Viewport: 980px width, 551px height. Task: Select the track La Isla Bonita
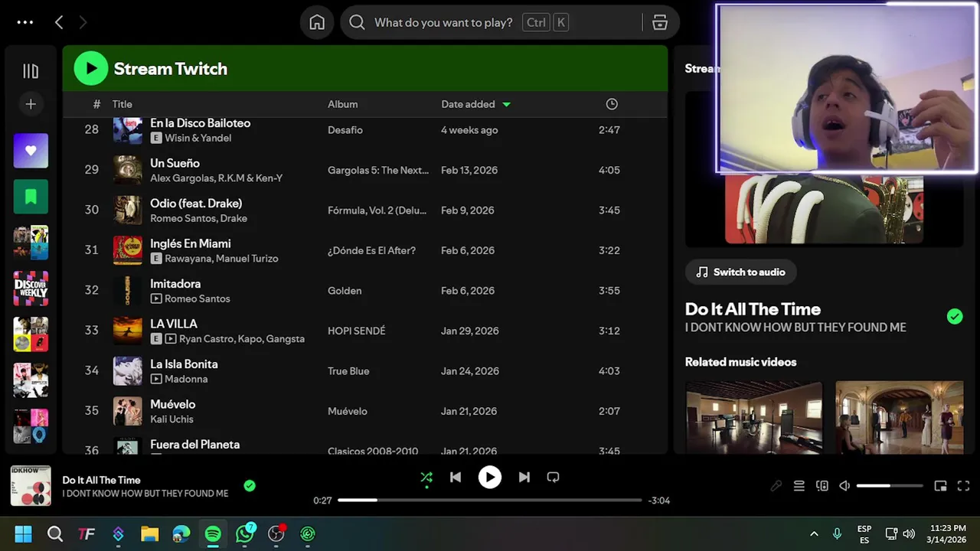184,364
